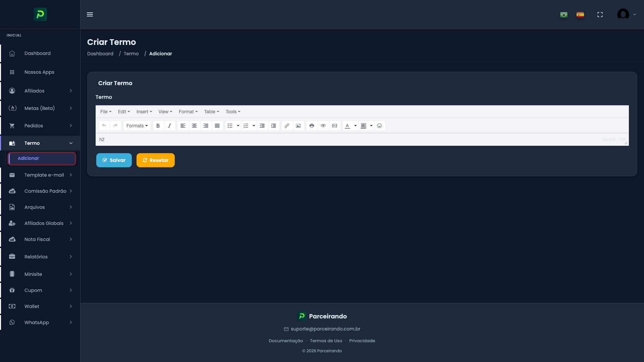Switch language to Brazilian Portuguese flag
This screenshot has width=644, height=362.
click(564, 14)
